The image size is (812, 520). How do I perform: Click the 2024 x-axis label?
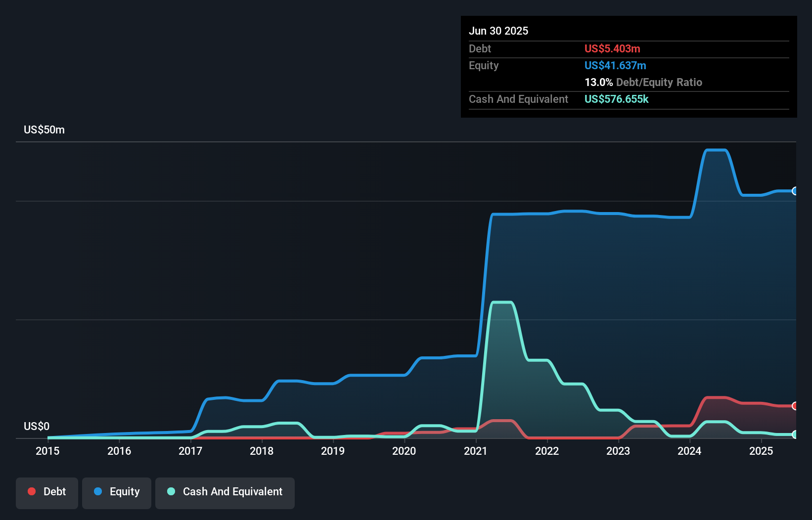point(689,451)
